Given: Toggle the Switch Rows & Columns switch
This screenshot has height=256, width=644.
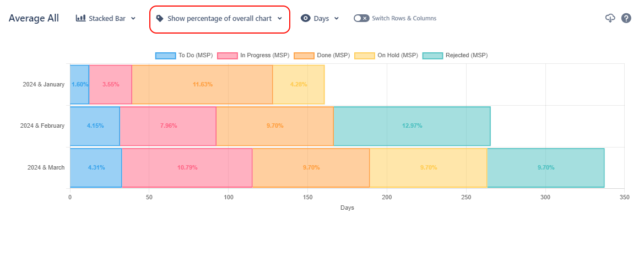Looking at the screenshot, I should (361, 18).
